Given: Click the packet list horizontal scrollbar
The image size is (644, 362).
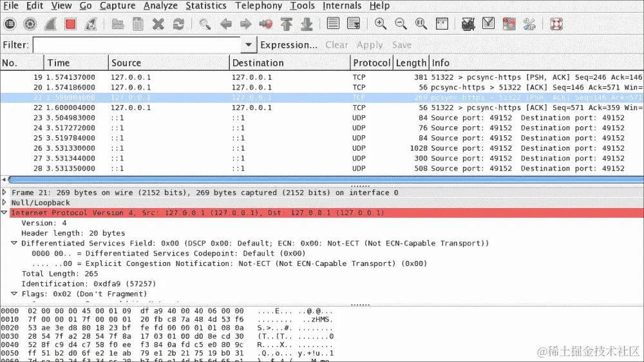Looking at the screenshot, I should pos(326,179).
